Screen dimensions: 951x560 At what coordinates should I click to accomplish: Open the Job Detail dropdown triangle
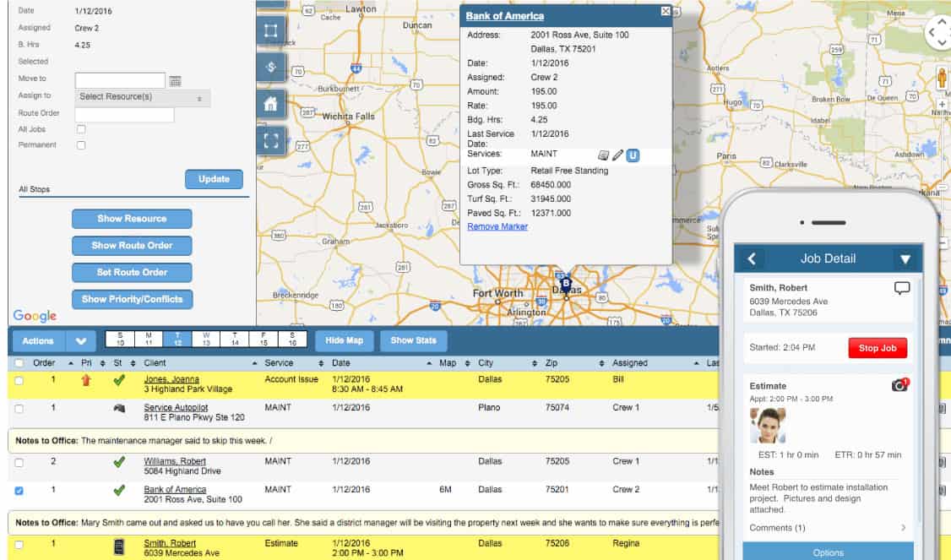pos(905,259)
